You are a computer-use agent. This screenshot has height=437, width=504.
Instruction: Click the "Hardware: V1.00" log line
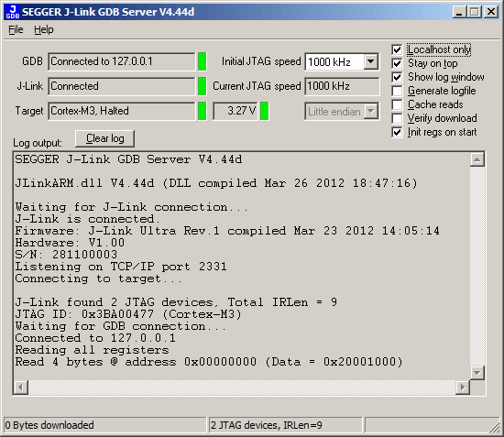pyautogui.click(x=70, y=243)
